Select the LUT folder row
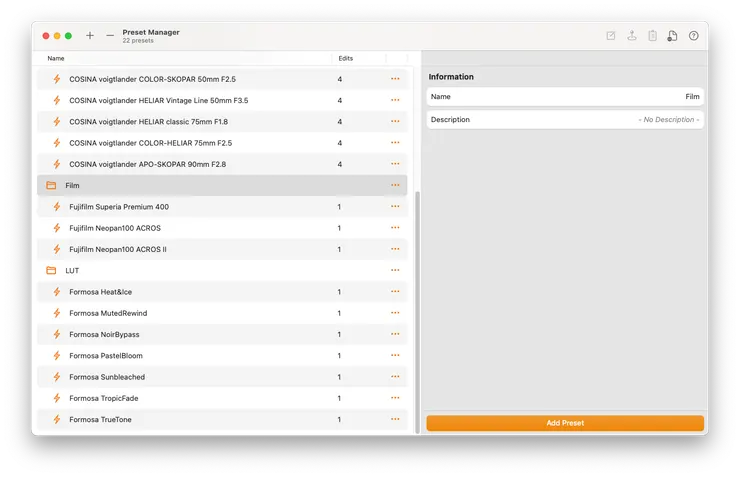The height and width of the screenshot is (477, 740). point(222,270)
